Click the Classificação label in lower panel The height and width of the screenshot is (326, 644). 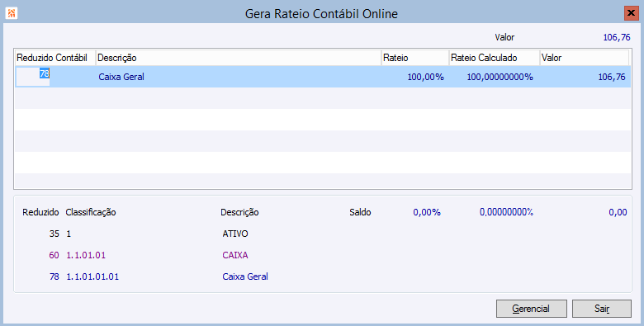(x=91, y=212)
